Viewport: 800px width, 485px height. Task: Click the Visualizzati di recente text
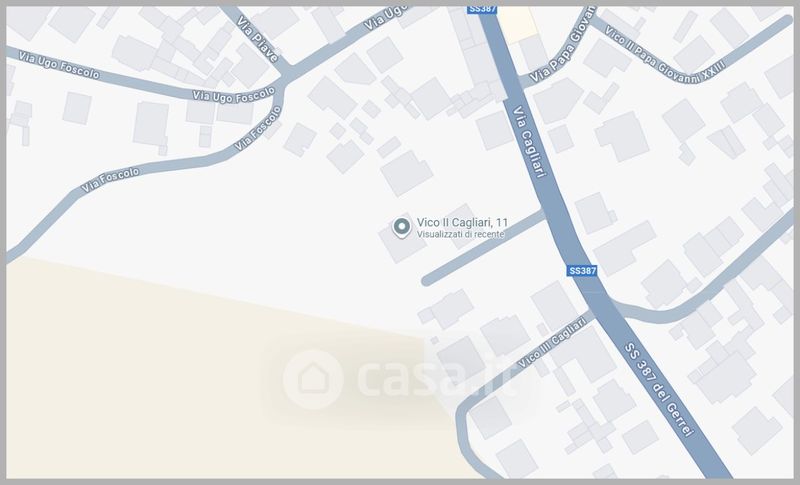tap(460, 234)
